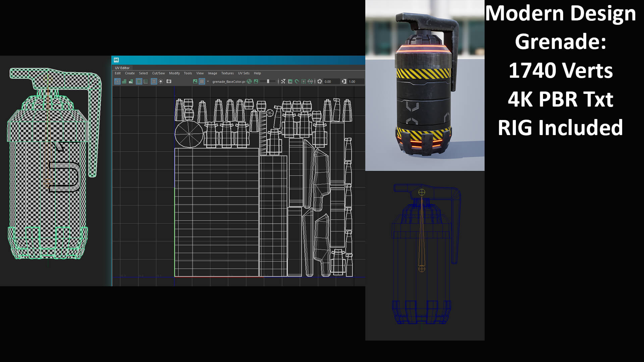This screenshot has height=362, width=644.
Task: Toggle the checker pattern display button
Action: [202, 81]
